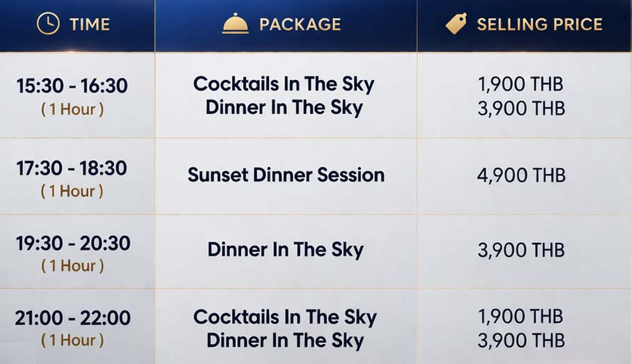Image resolution: width=632 pixels, height=364 pixels.
Task: Click the cloche dish icon beside PACKAGE
Action: (x=236, y=24)
